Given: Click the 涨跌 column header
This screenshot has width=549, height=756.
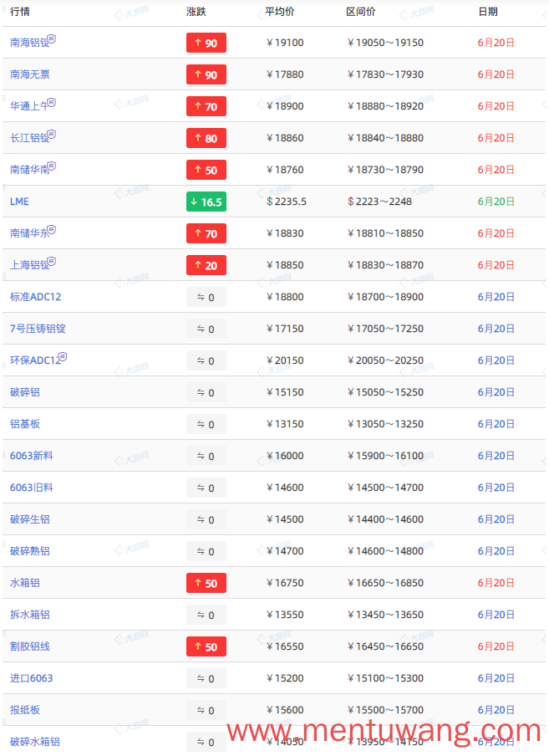Looking at the screenshot, I should [196, 12].
